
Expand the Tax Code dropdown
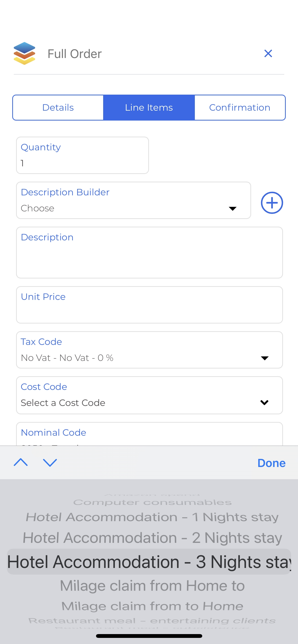pyautogui.click(x=150, y=350)
